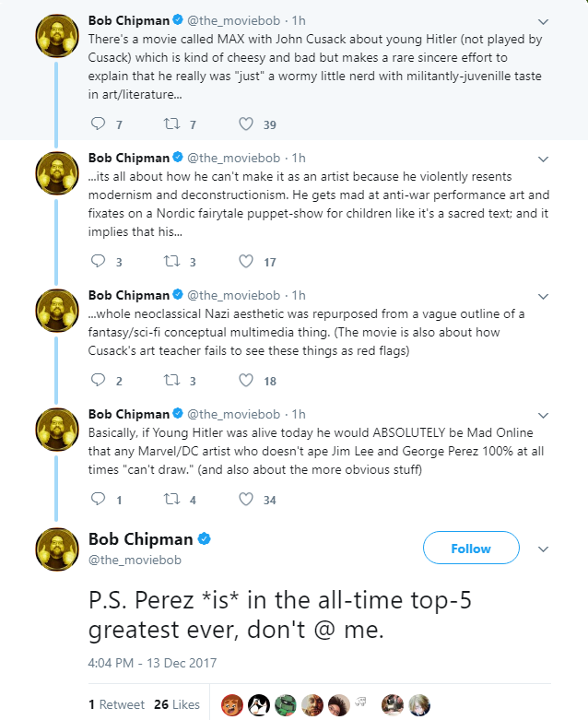Open the chevron menu next to Follow
The image size is (588, 720).
(x=543, y=549)
